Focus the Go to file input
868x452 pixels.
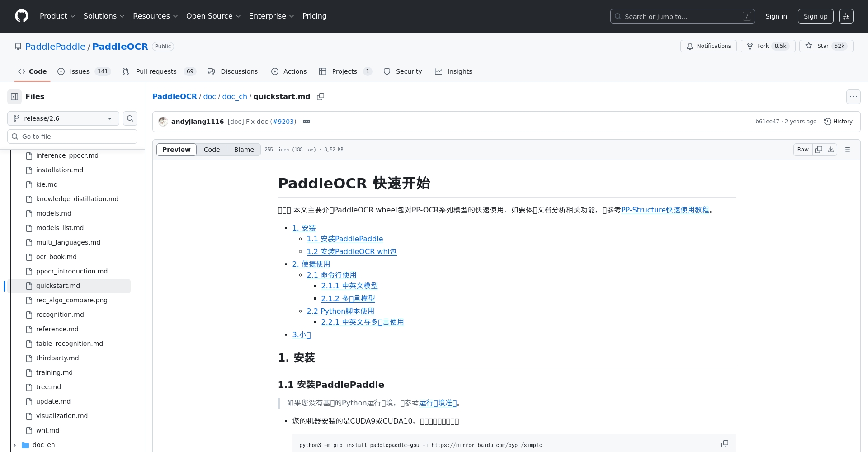(72, 137)
